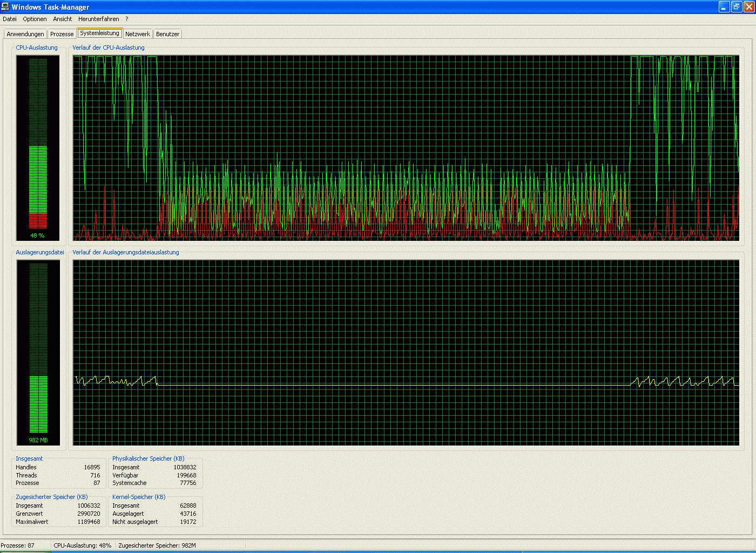Click the CPU usage history graph

(406, 147)
